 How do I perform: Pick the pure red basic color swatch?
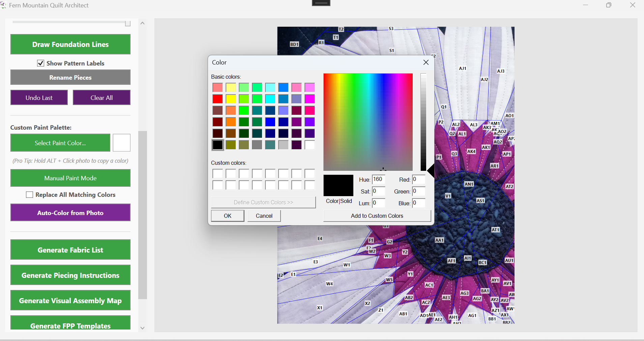pos(217,99)
